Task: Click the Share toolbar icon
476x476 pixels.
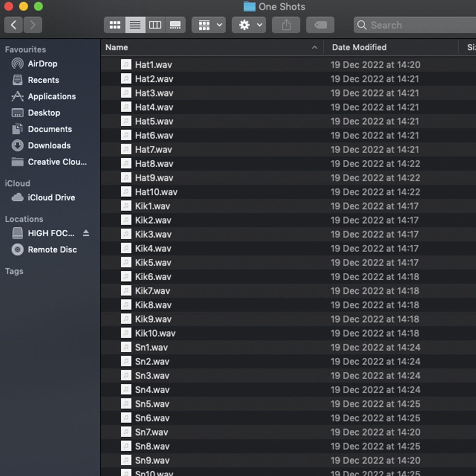Action: pos(286,25)
